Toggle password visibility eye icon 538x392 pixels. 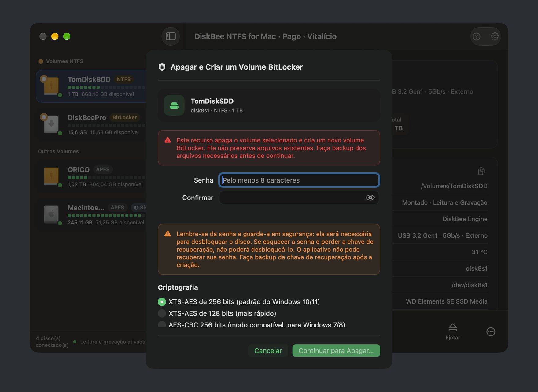[x=370, y=198]
